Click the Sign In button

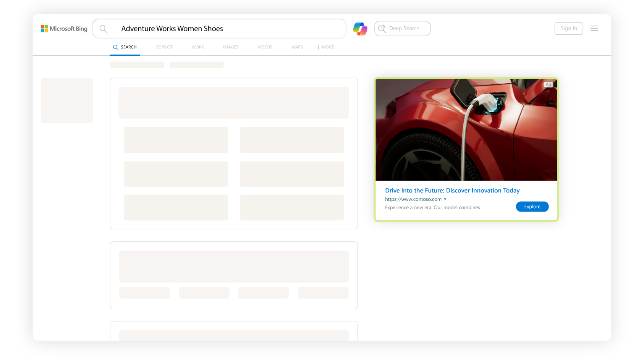tap(568, 29)
